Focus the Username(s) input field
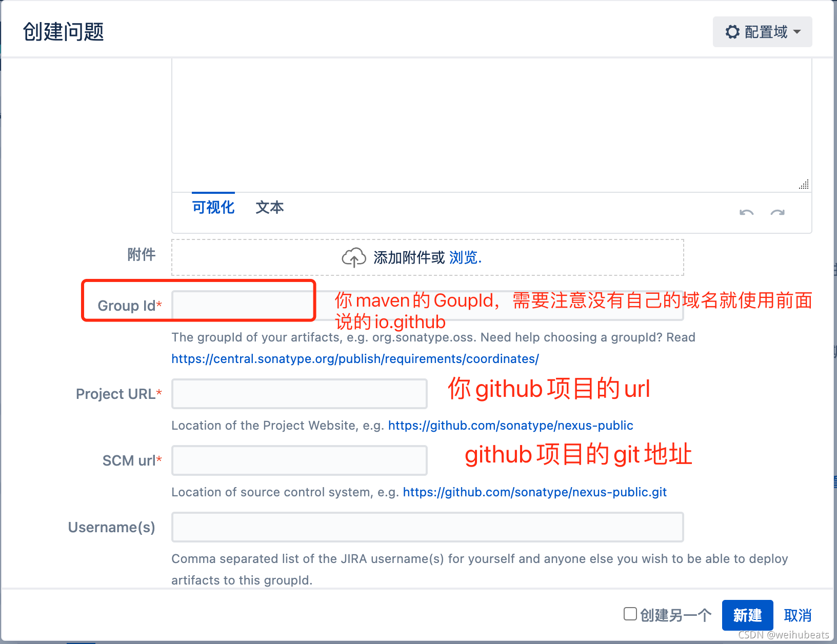Screen dimensions: 837x644 427,527
